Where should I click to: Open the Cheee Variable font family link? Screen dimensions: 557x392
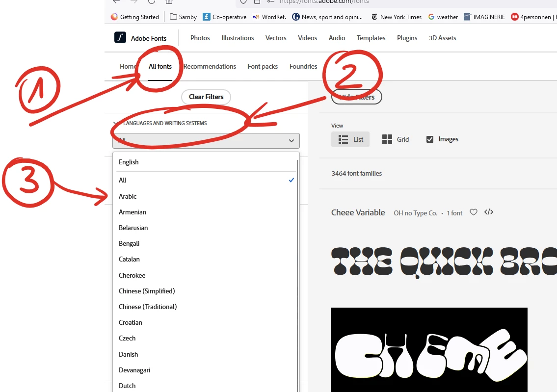click(x=358, y=212)
